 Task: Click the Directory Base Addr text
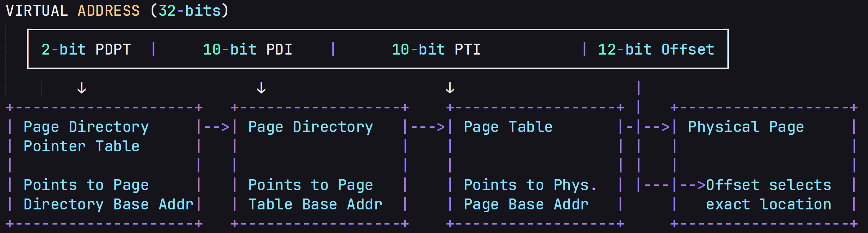[108, 204]
